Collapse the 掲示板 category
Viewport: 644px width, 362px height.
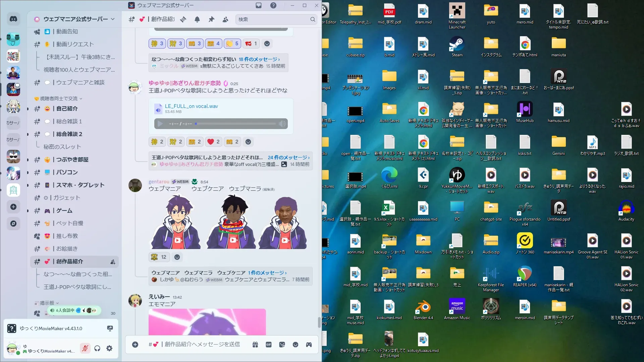point(47,303)
